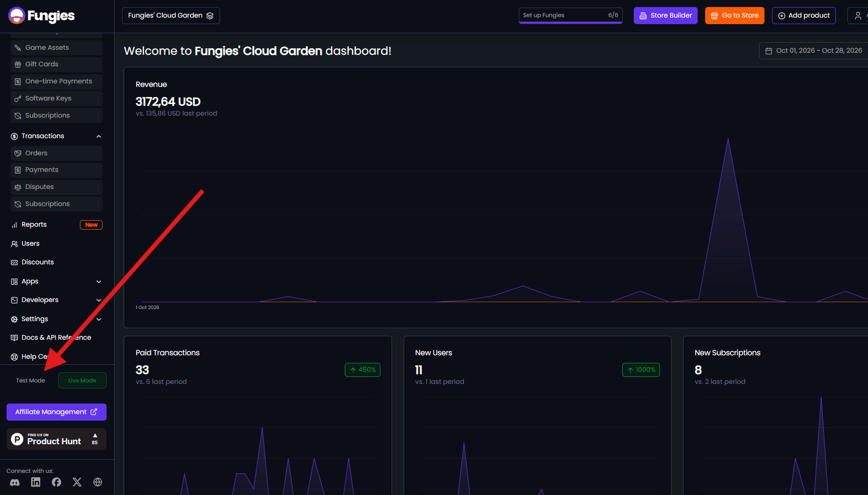Switch to Test Mode
The height and width of the screenshot is (495, 868).
coord(31,380)
